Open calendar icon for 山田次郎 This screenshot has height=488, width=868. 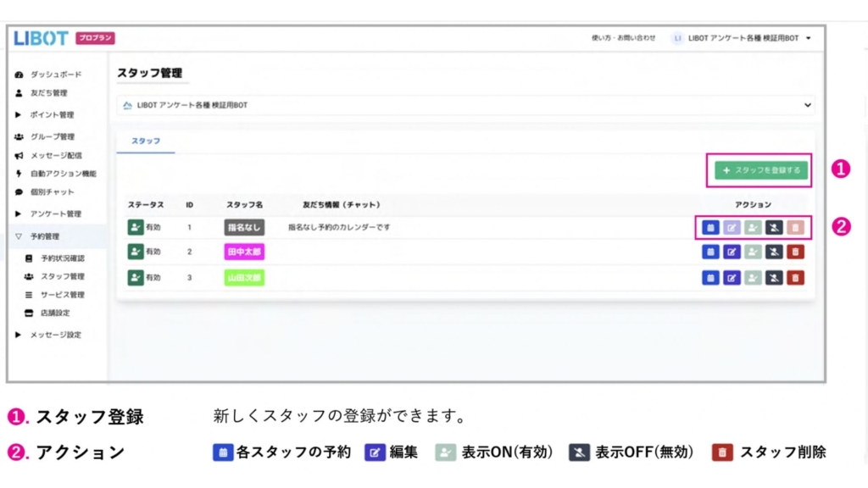coord(710,278)
